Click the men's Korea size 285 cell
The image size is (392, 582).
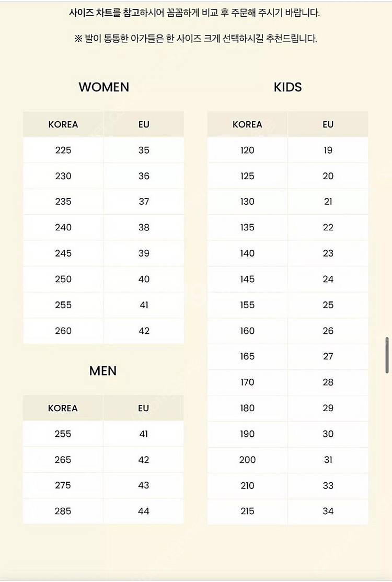[x=63, y=511]
